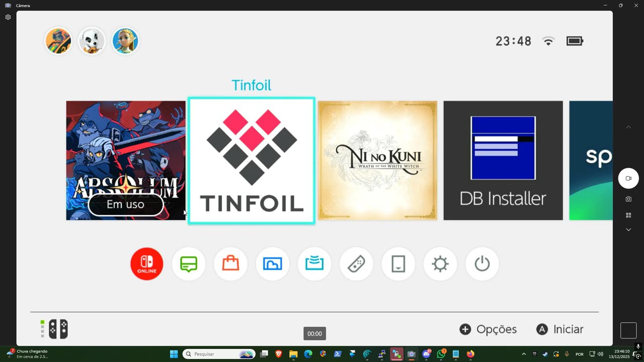Open the Windows Start menu
This screenshot has height=362, width=644.
pos(174,354)
